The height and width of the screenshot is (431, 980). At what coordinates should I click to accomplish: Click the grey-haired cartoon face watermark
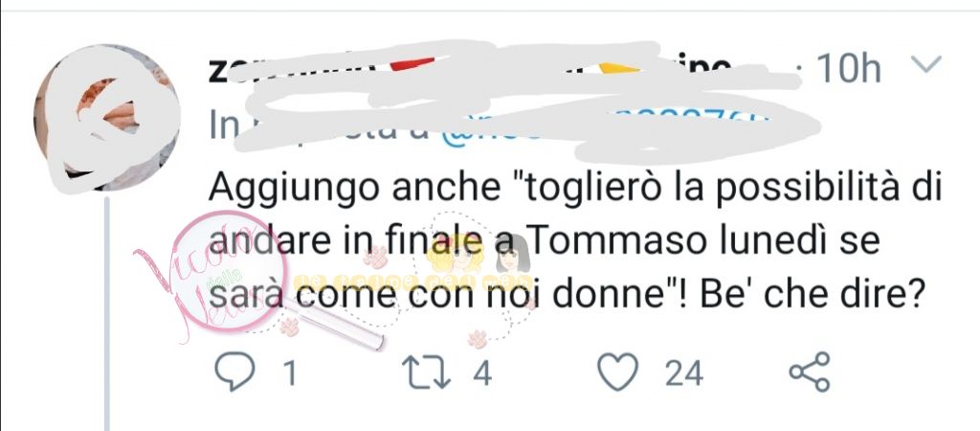(513, 257)
